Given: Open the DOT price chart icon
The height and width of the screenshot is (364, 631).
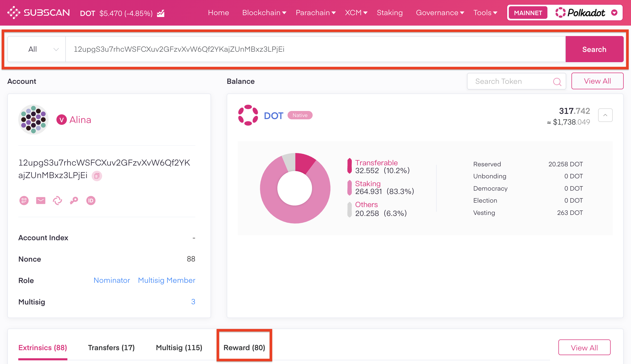Looking at the screenshot, I should [x=161, y=13].
